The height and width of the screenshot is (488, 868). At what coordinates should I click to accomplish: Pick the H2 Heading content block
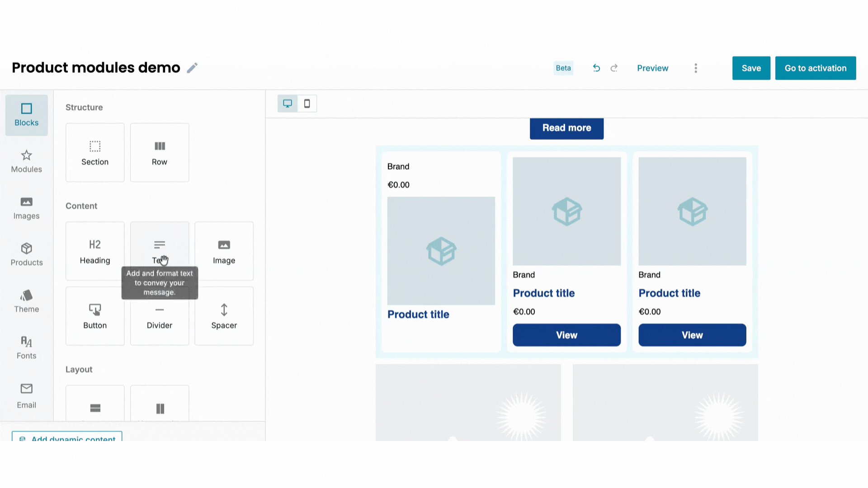tap(95, 251)
